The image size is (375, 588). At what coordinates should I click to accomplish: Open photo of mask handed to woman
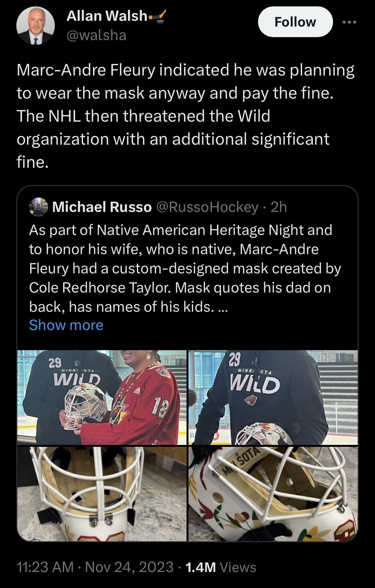[102, 397]
